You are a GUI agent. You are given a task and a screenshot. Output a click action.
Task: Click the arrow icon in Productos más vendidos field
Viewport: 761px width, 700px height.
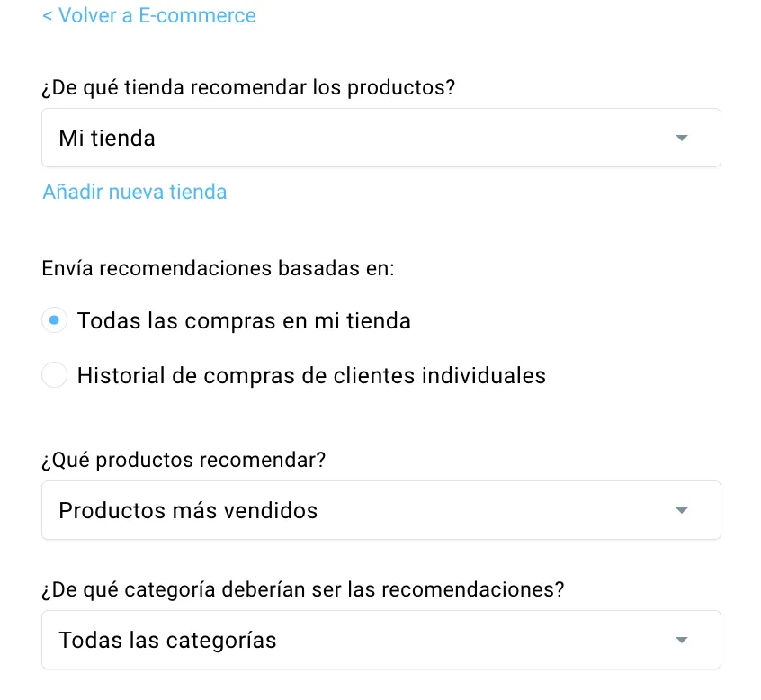point(682,510)
